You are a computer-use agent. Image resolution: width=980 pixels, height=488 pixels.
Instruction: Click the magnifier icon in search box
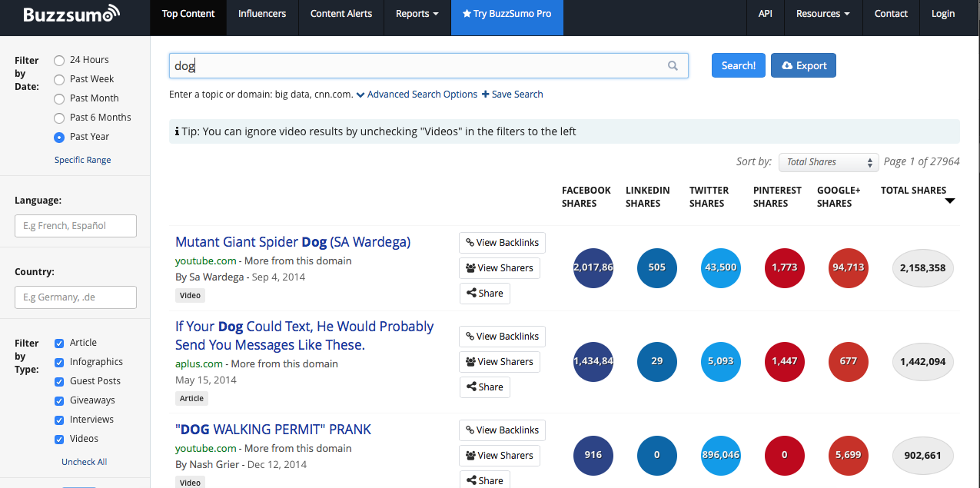(673, 66)
